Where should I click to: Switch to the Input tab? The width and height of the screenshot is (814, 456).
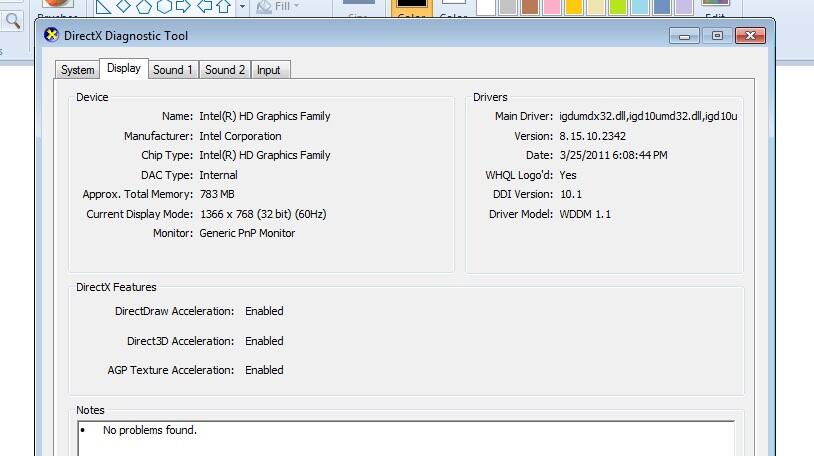269,70
